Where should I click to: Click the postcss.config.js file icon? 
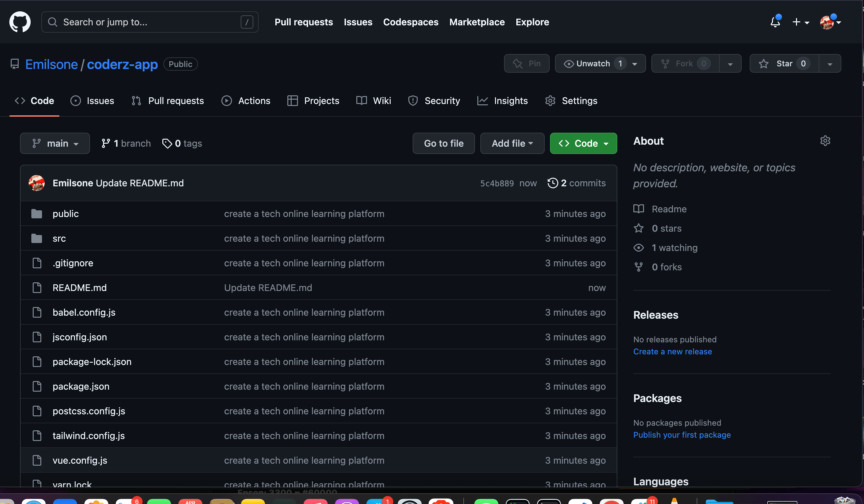click(37, 411)
